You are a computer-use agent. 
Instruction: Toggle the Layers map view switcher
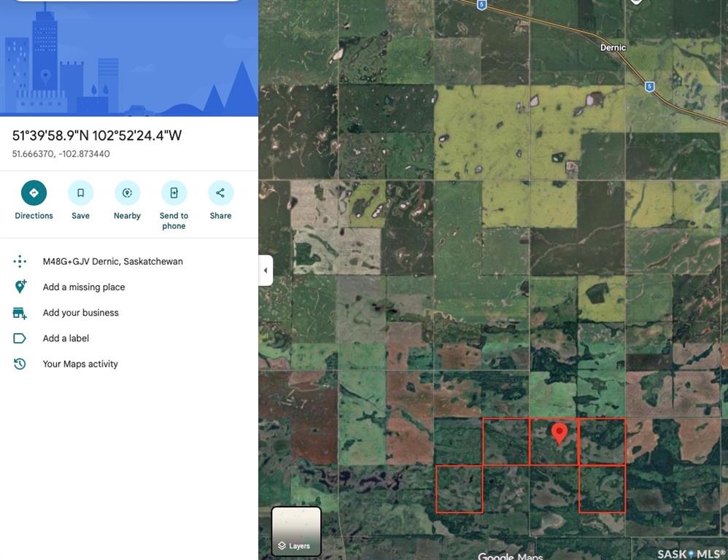click(x=296, y=545)
